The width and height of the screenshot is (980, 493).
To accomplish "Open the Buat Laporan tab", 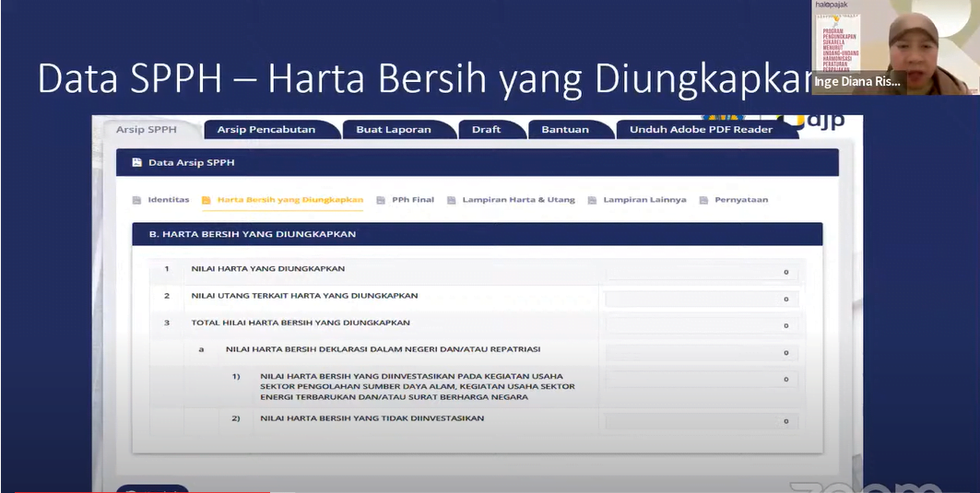I will [x=393, y=130].
